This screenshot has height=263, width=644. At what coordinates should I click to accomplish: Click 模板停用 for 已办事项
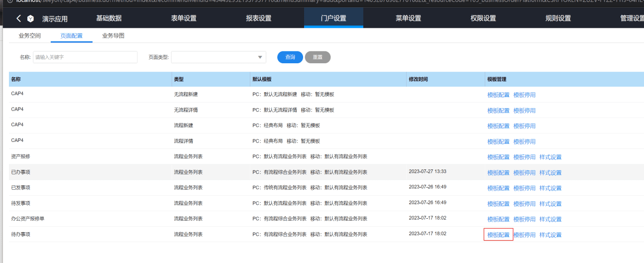[x=525, y=173]
